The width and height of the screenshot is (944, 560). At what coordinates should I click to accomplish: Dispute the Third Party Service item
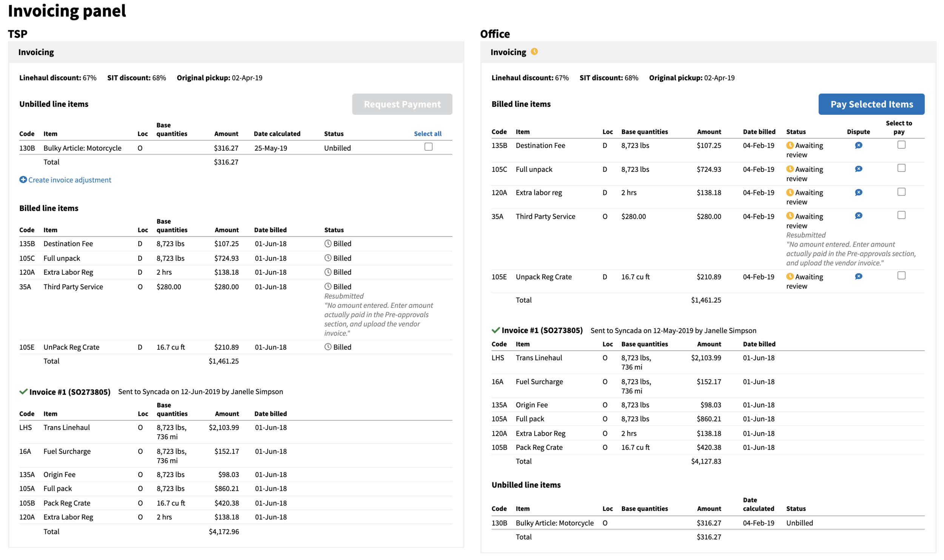(x=859, y=216)
